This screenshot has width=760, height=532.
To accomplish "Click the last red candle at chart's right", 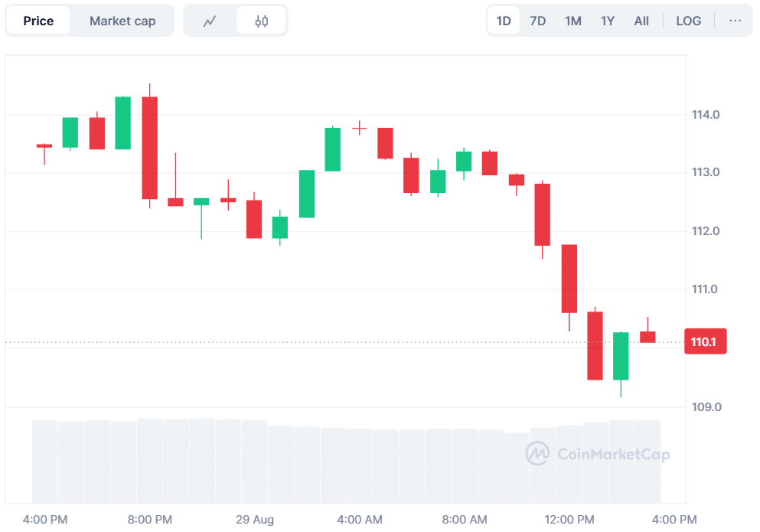I will pos(647,337).
